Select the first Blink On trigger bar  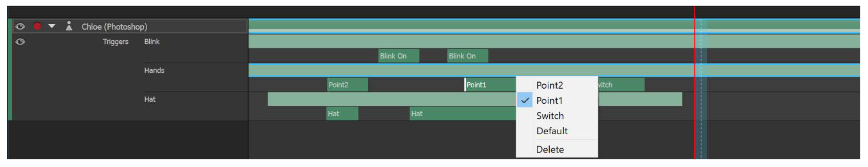coord(399,56)
